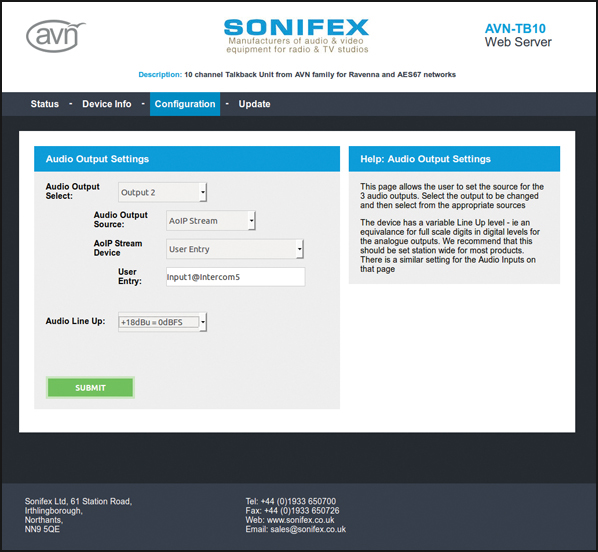Go to the Update tab
598x552 pixels.
coord(254,104)
